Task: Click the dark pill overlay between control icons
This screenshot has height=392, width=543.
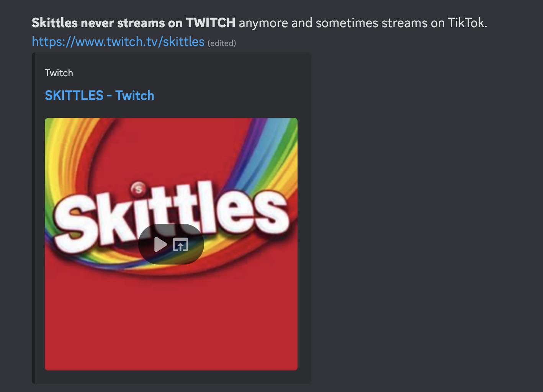Action: coord(170,245)
